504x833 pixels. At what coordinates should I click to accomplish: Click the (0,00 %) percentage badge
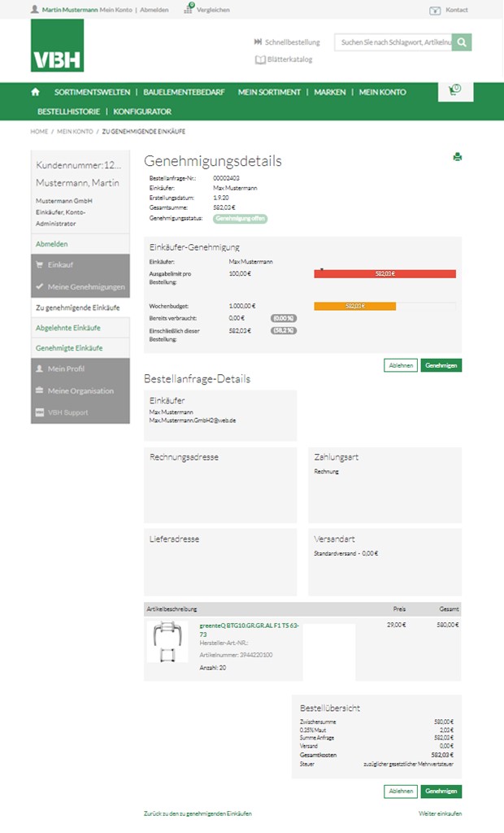(x=284, y=318)
